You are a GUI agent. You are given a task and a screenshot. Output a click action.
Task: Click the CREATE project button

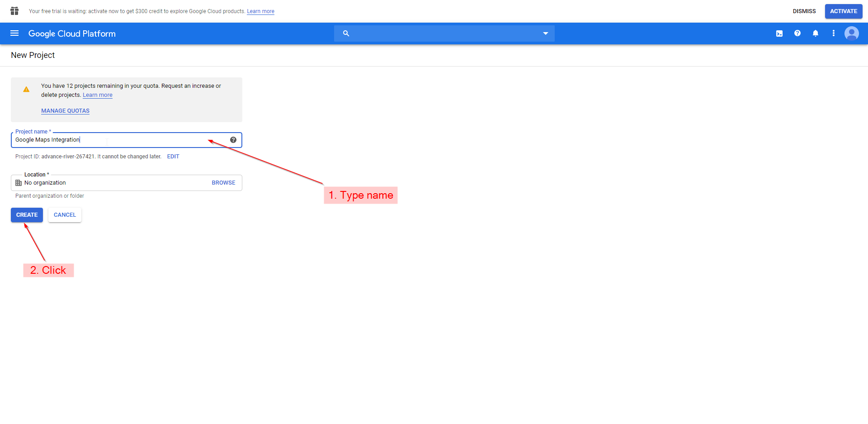tap(27, 215)
